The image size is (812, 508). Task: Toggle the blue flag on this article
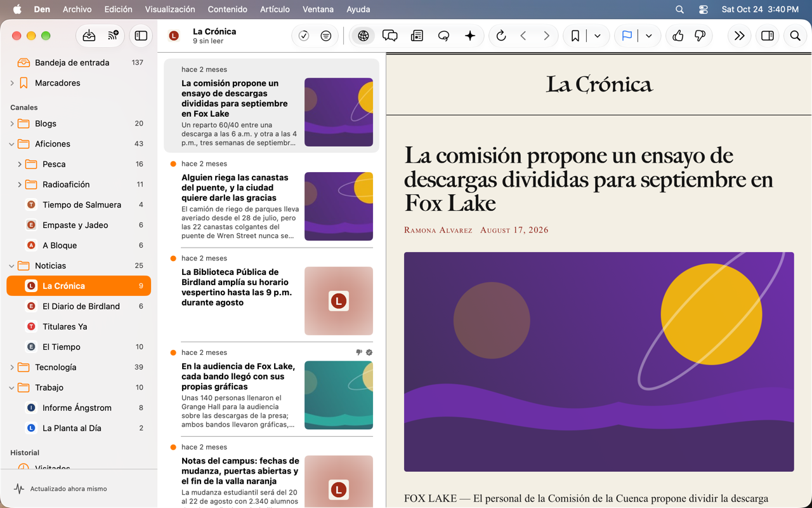627,36
